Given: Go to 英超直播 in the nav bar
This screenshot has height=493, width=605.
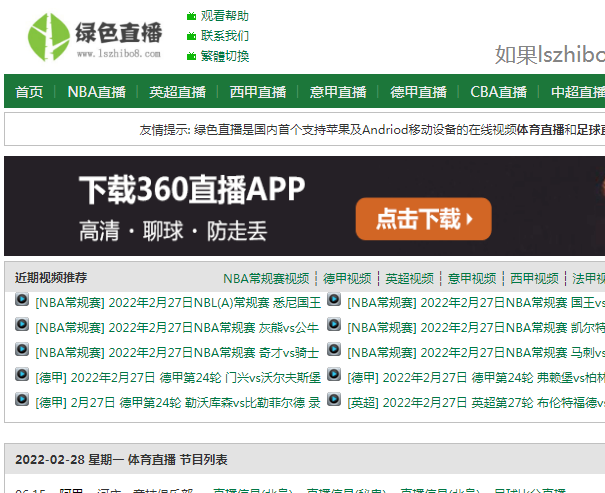Looking at the screenshot, I should point(177,92).
